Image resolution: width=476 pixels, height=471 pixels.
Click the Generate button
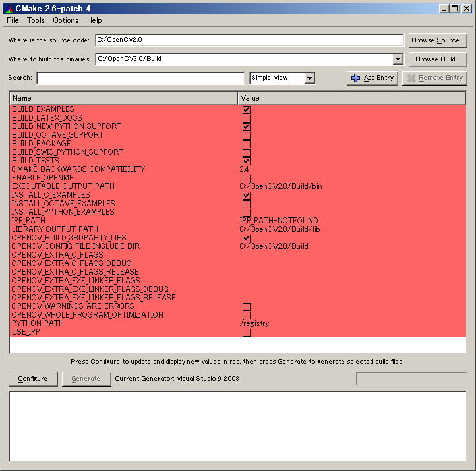point(86,379)
